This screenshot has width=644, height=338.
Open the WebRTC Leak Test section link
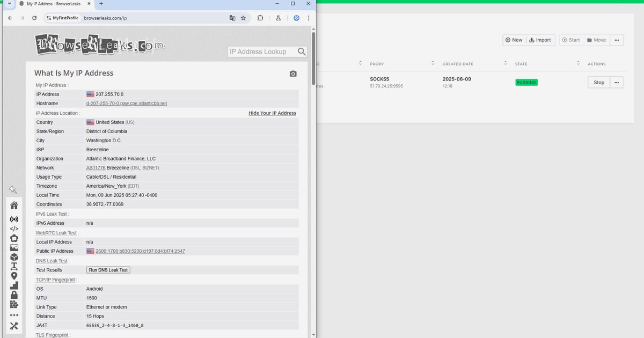(x=57, y=233)
